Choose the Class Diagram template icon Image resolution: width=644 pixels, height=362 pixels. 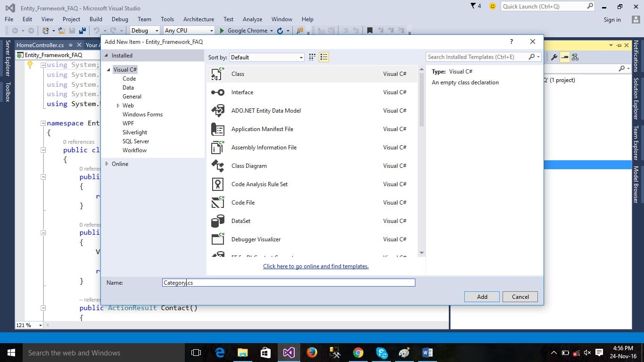point(218,166)
